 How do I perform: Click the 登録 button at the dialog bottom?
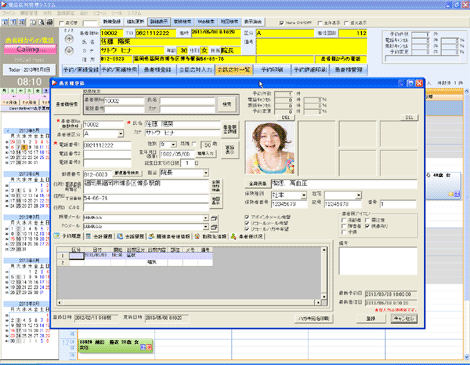(371, 319)
